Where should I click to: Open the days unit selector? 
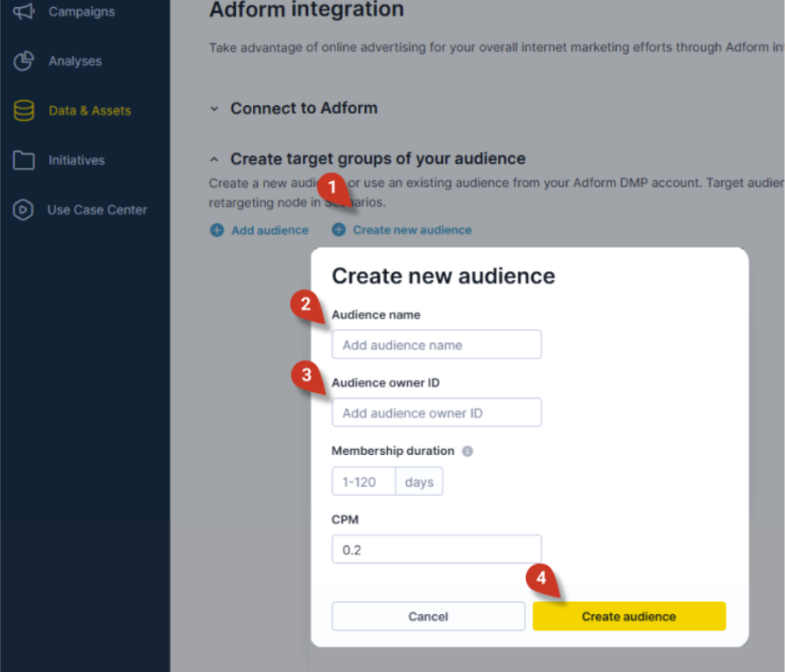(419, 481)
